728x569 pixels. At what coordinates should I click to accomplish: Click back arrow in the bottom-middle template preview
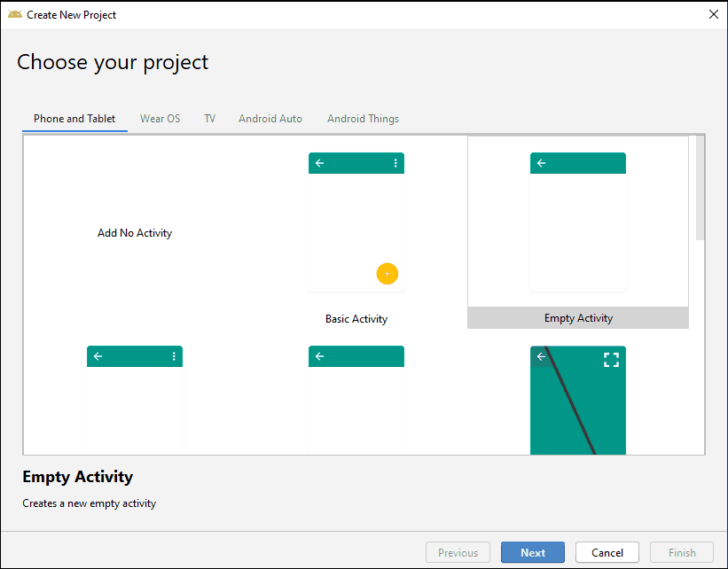pos(319,356)
